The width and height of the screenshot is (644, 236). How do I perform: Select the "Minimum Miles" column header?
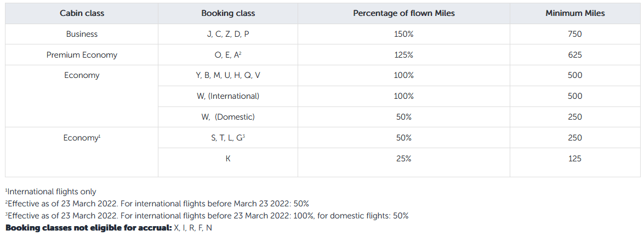[x=575, y=13]
